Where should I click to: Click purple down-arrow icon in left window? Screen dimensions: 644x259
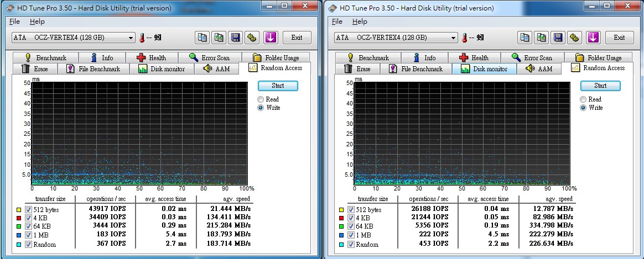pos(270,38)
